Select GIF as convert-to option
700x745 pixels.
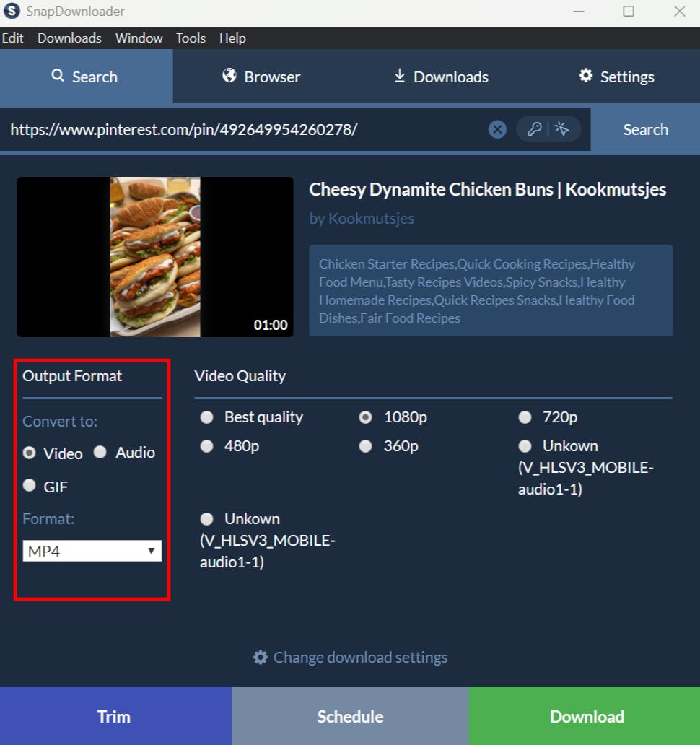click(x=30, y=485)
